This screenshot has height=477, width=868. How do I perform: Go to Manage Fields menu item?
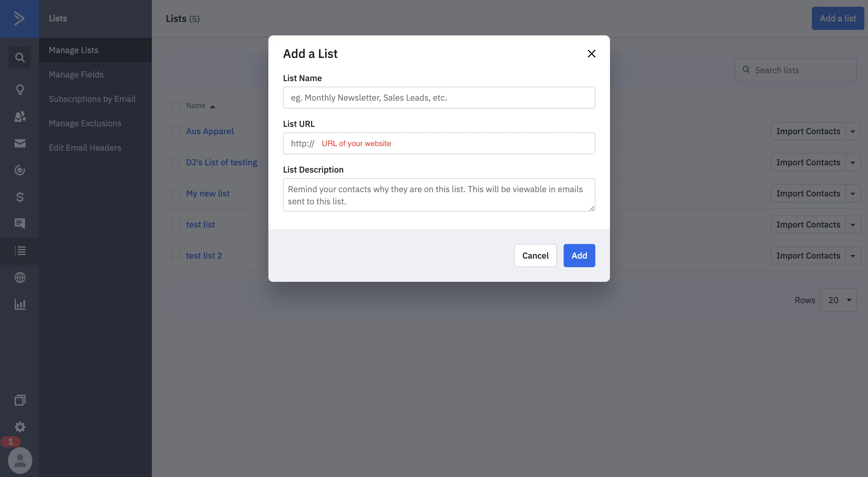(76, 74)
